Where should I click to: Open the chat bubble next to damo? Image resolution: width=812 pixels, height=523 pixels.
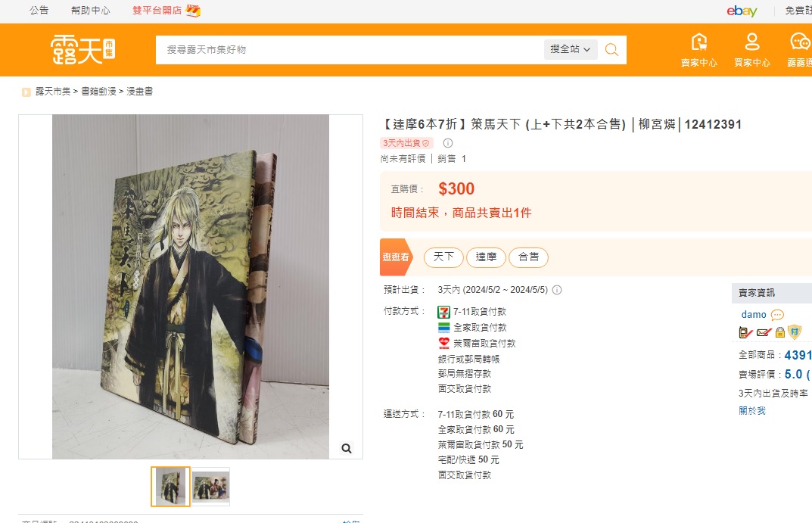(x=777, y=315)
